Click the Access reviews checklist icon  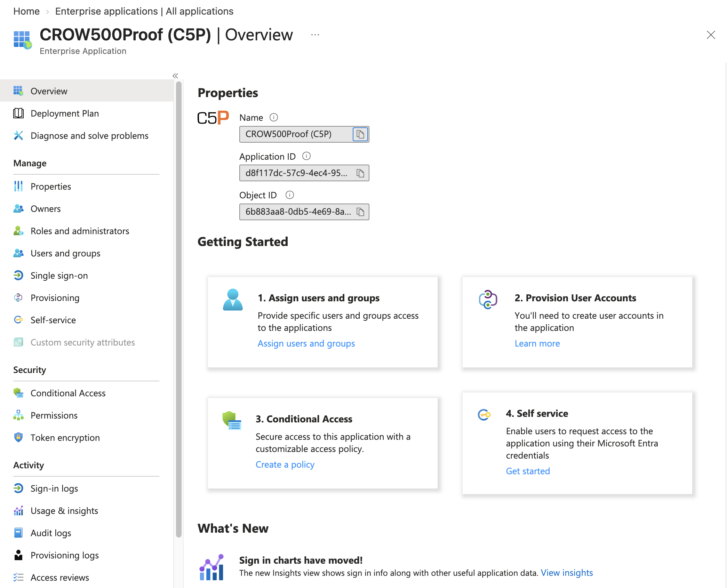coord(18,578)
